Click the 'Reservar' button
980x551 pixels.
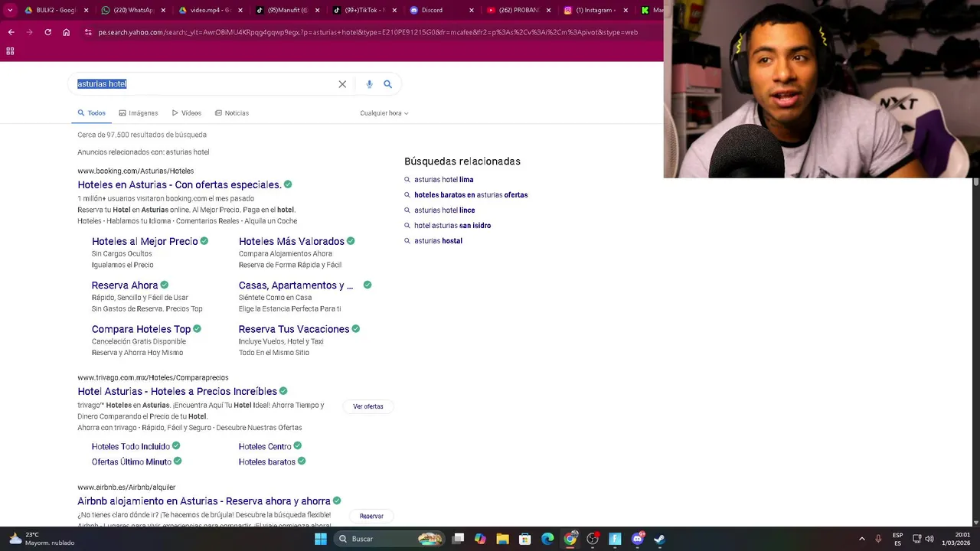371,516
